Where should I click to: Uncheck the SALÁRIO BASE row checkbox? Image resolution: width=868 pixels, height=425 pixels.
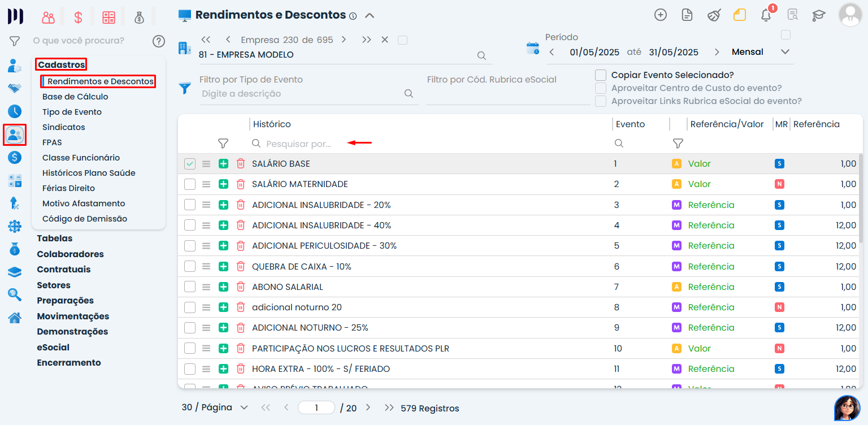[x=190, y=164]
